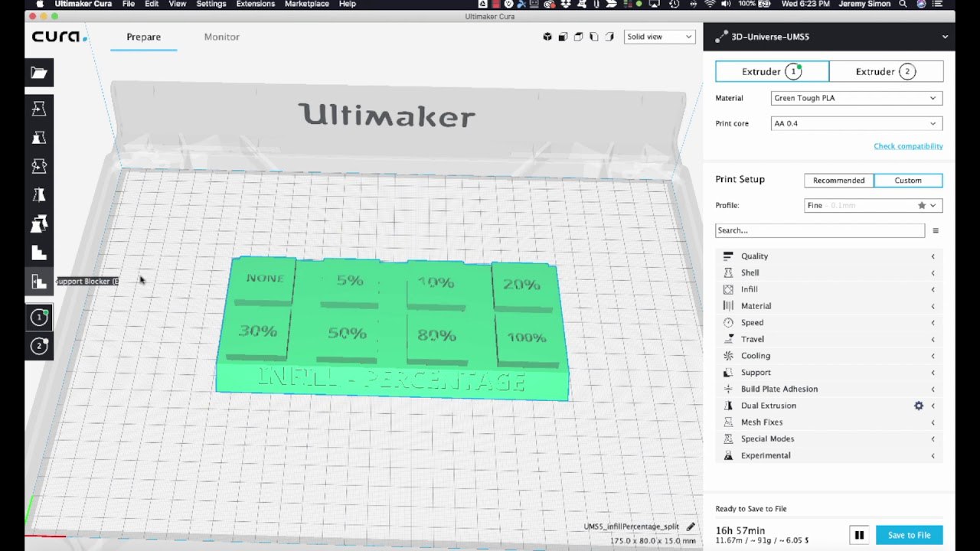Open the File menu

[x=129, y=4]
